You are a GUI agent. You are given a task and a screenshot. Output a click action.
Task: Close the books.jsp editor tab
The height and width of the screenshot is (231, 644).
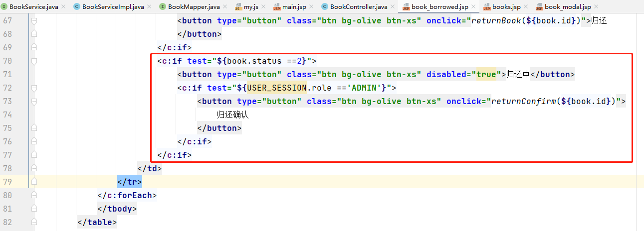526,7
